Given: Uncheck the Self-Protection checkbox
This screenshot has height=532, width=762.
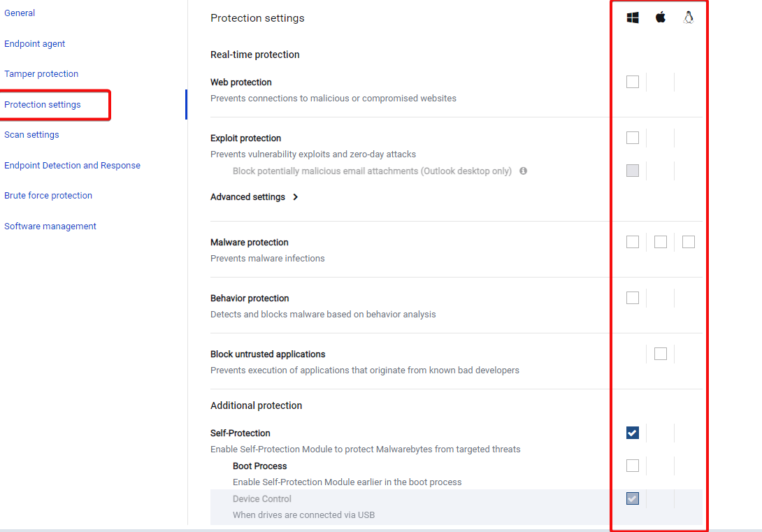Looking at the screenshot, I should (x=633, y=433).
